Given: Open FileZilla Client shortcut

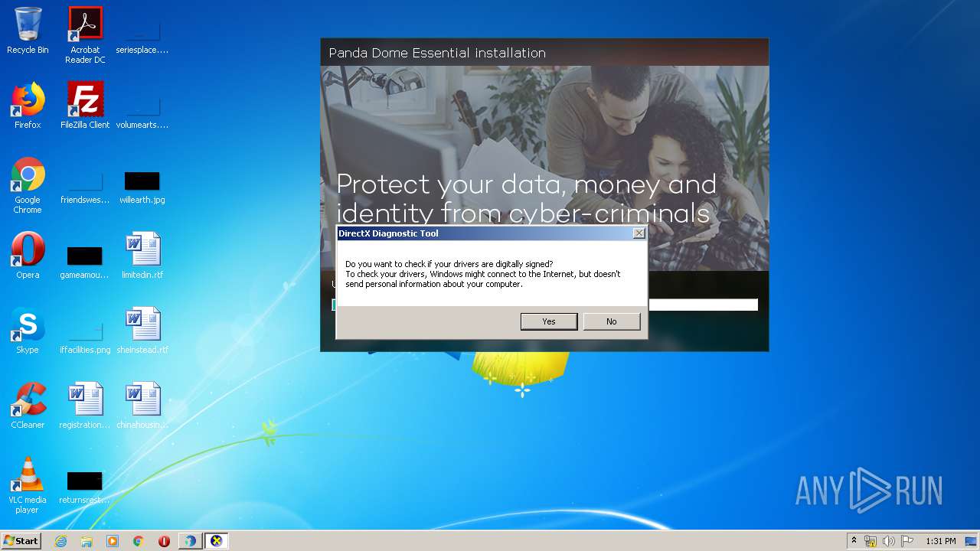Looking at the screenshot, I should pyautogui.click(x=85, y=106).
